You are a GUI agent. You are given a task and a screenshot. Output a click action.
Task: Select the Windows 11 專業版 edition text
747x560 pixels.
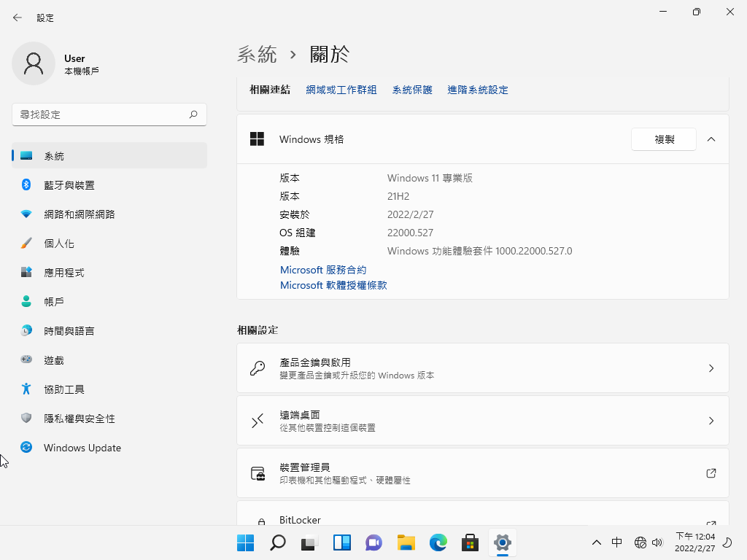(x=430, y=178)
